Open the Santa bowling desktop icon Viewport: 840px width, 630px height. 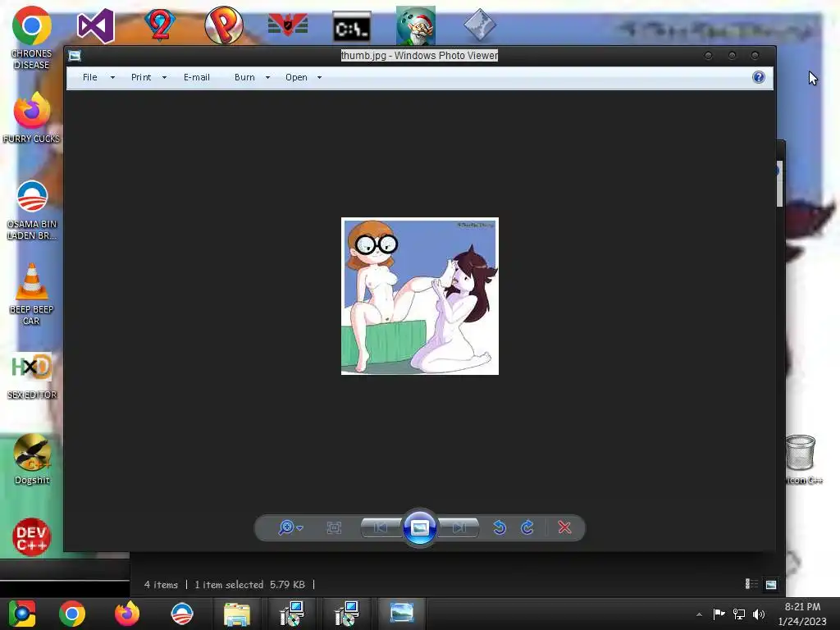[416, 25]
